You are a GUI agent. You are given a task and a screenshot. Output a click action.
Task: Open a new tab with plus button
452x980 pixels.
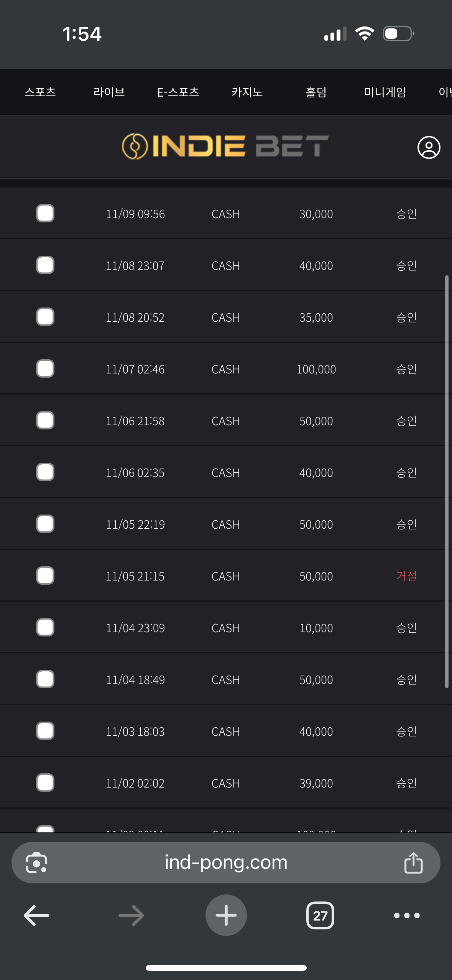(x=226, y=915)
